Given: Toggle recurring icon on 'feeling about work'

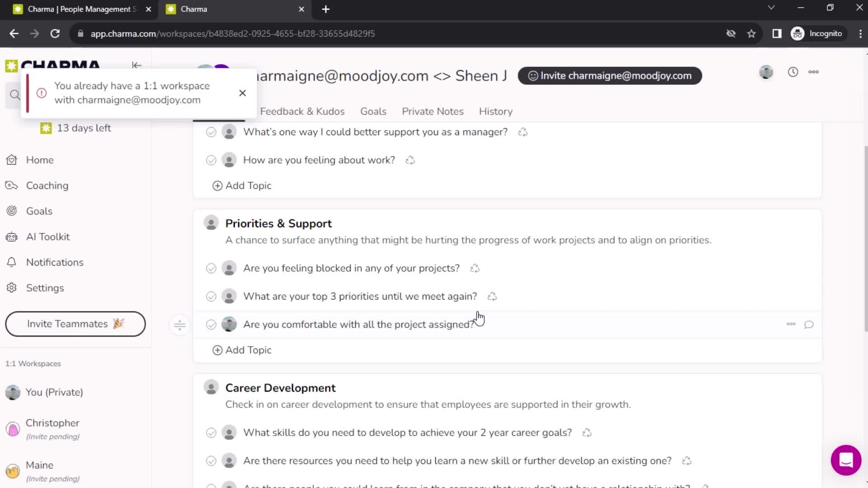Looking at the screenshot, I should pyautogui.click(x=410, y=160).
